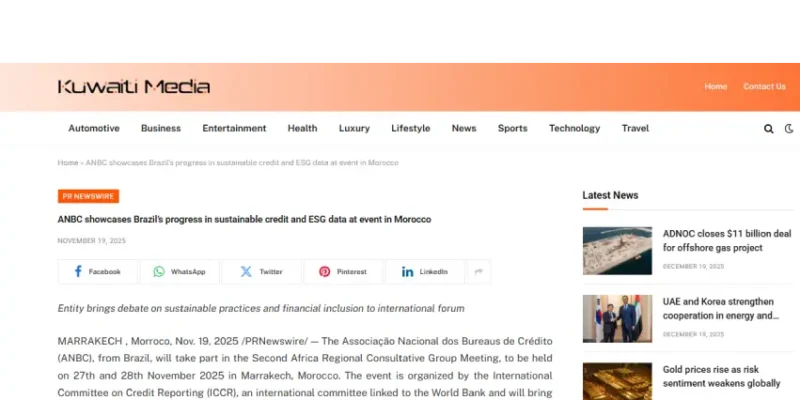Select the Technology menu item
Image resolution: width=800 pixels, height=400 pixels.
[574, 128]
